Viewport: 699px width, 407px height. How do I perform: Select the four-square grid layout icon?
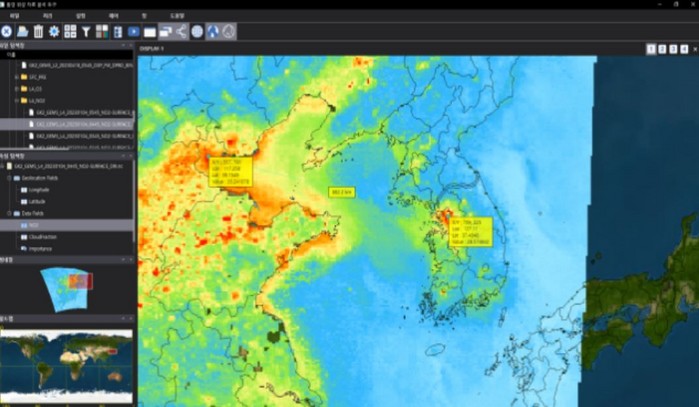pos(70,32)
